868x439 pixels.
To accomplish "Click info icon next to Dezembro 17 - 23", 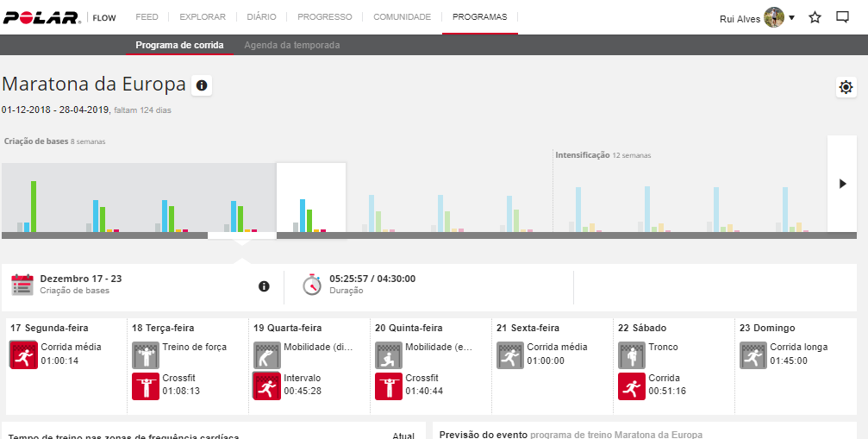I will click(x=264, y=286).
